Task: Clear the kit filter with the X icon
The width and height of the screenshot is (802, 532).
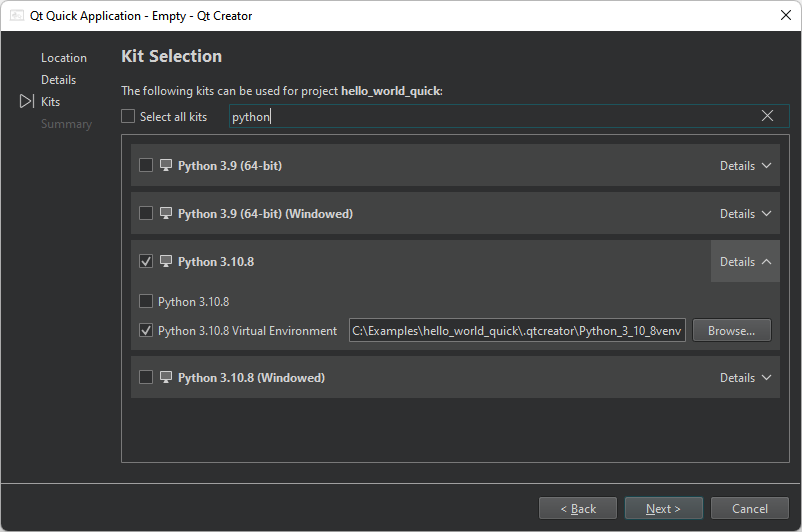Action: pos(767,116)
